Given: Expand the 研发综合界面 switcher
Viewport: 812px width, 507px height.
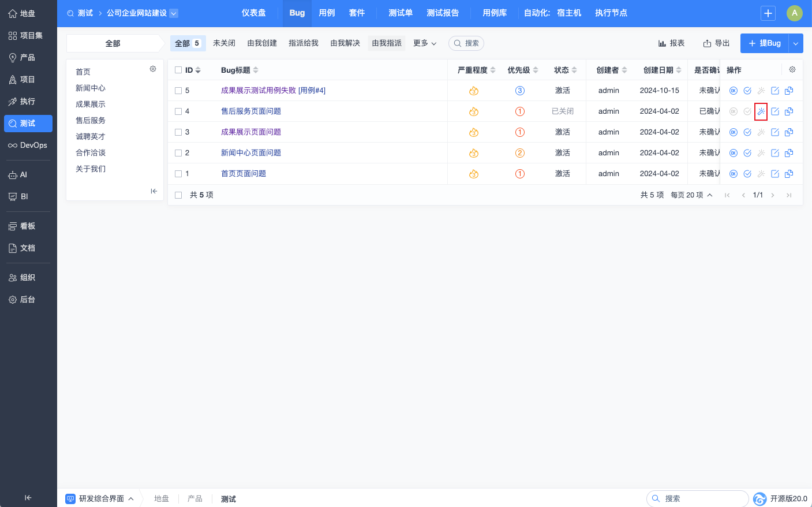Looking at the screenshot, I should click(100, 499).
